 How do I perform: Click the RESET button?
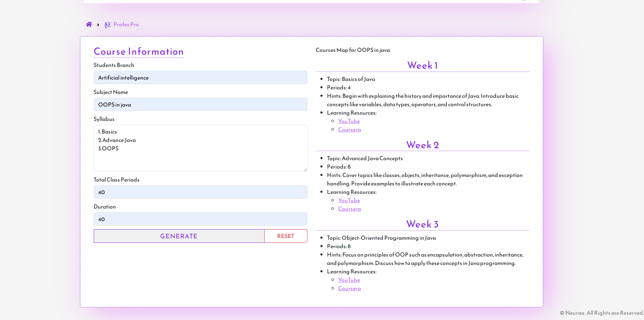286,236
